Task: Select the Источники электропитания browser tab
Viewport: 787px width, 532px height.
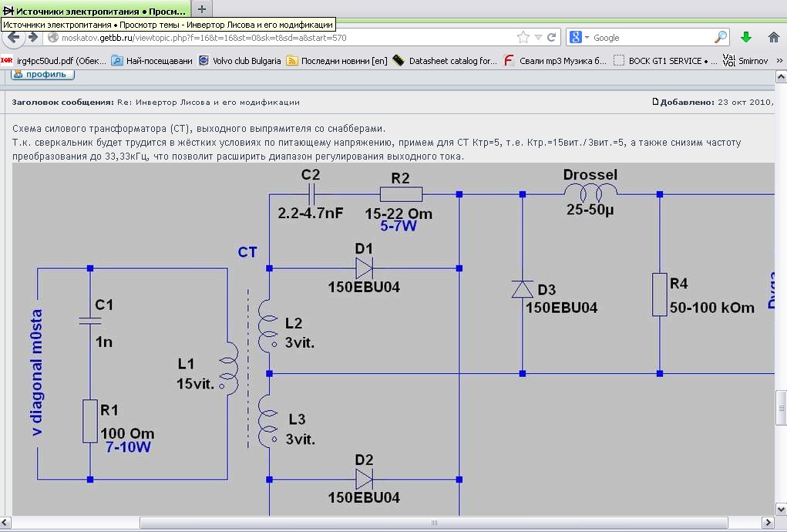Action: pyautogui.click(x=94, y=11)
